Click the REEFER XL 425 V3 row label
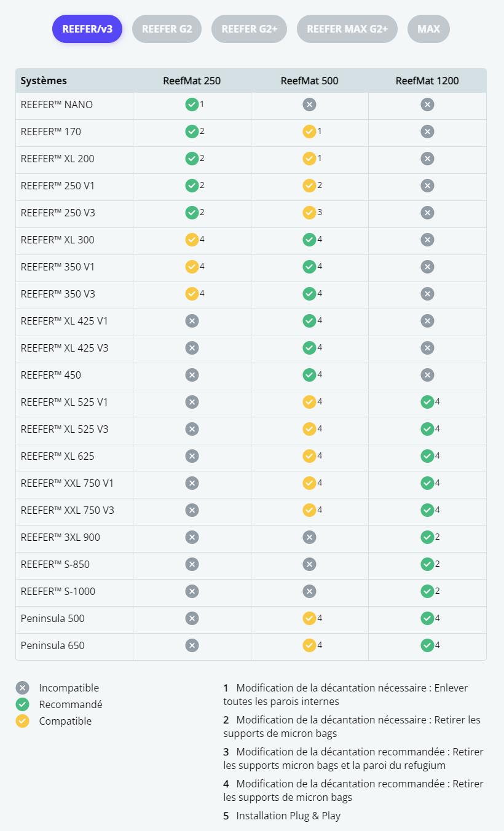 65,348
